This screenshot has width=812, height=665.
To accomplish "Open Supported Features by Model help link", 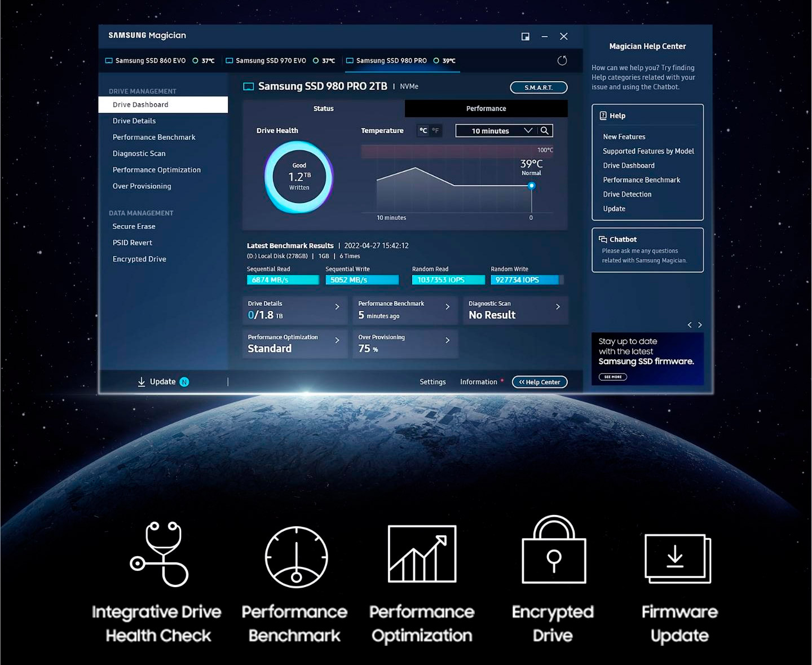I will (648, 151).
